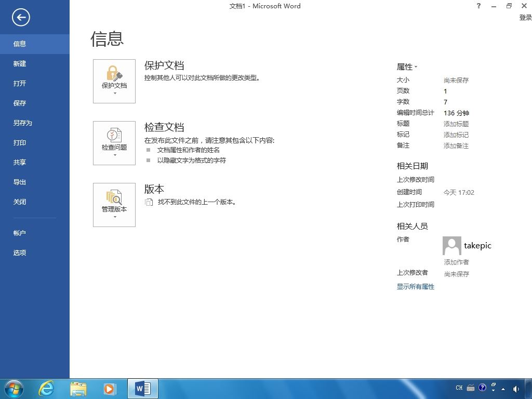Click the blue help icon in tray
Image resolution: width=532 pixels, height=399 pixels.
coord(482,388)
